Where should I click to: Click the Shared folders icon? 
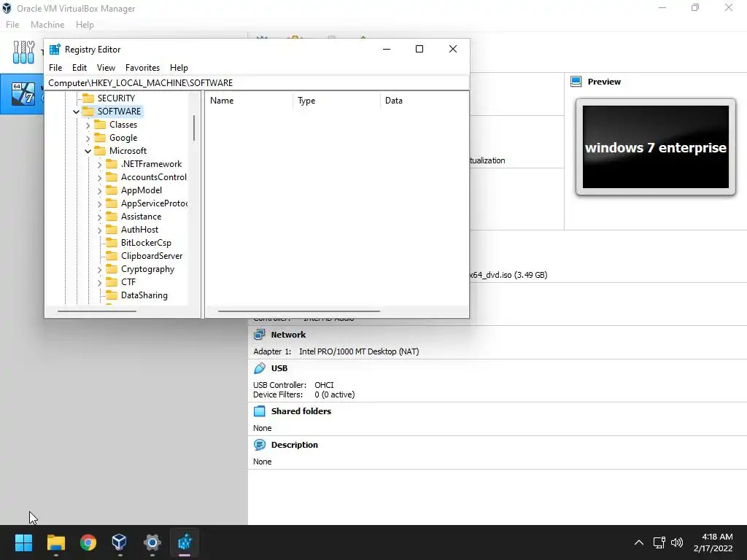pyautogui.click(x=260, y=411)
